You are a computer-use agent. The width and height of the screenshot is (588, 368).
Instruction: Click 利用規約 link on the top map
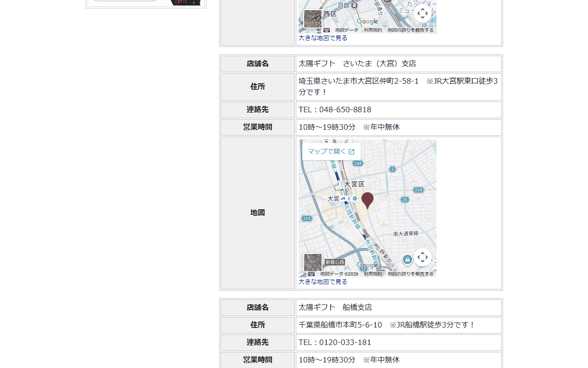pos(373,30)
